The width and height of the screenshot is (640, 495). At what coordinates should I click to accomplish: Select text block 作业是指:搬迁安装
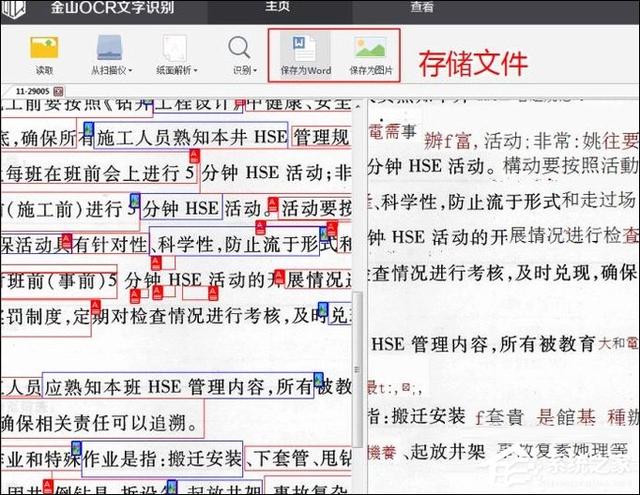pos(162,459)
